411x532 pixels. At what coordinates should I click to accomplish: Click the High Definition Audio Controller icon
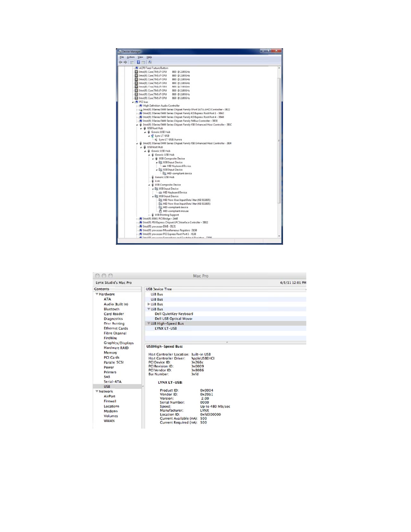[141, 106]
